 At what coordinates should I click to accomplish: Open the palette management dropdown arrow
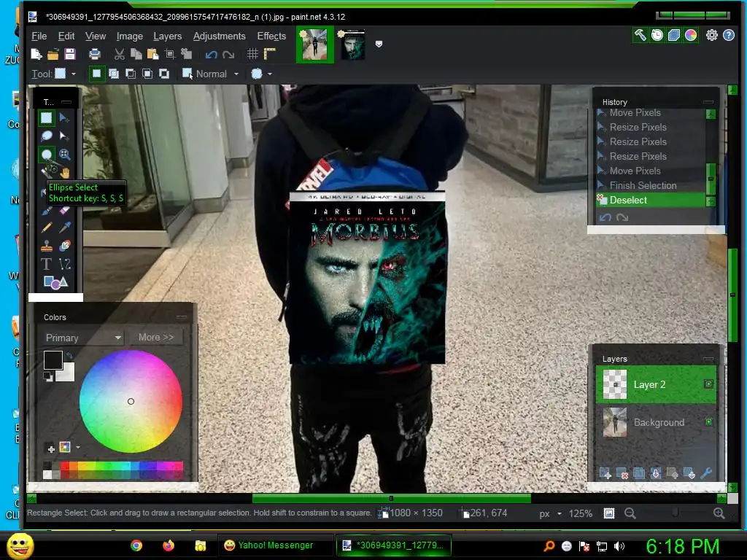[x=78, y=447]
